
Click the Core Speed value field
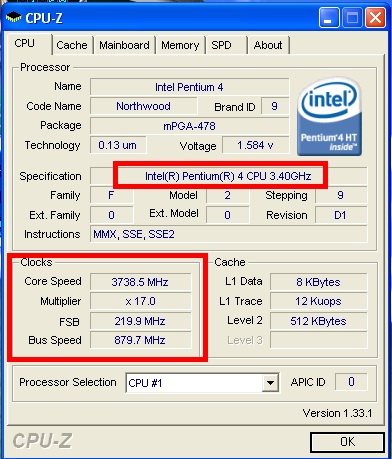(x=140, y=282)
